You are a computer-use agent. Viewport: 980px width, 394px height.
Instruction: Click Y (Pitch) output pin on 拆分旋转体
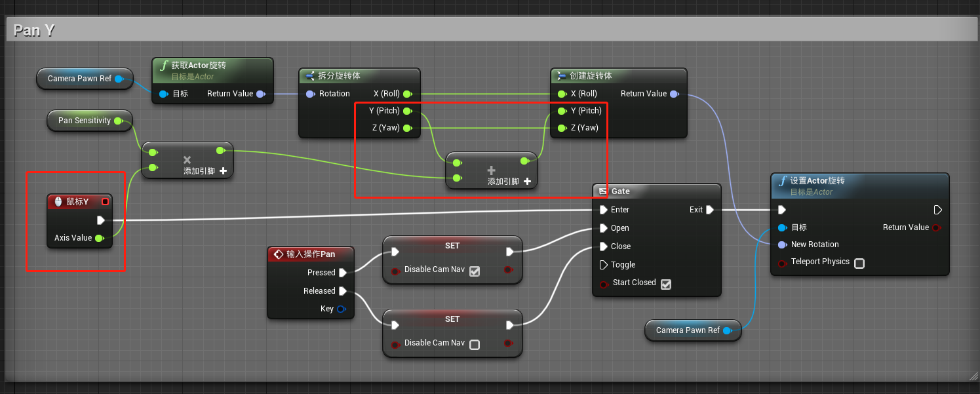pos(407,111)
